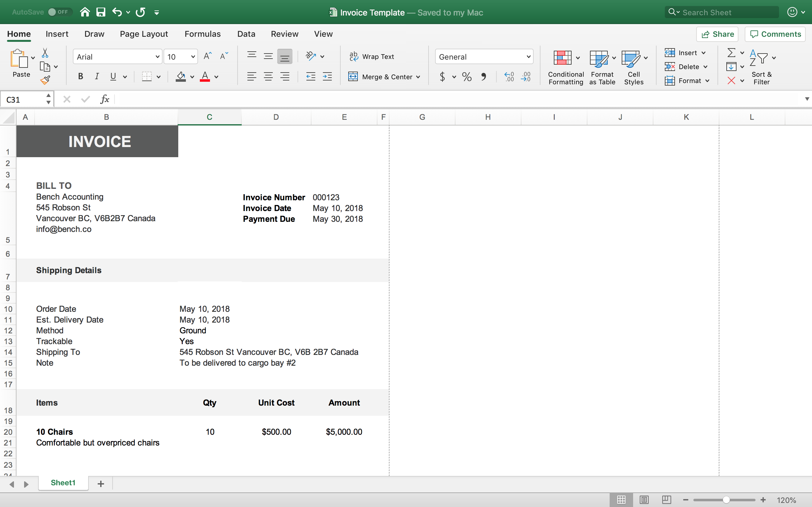Image resolution: width=812 pixels, height=507 pixels.
Task: Expand the Merge & Center options
Action: [x=418, y=77]
